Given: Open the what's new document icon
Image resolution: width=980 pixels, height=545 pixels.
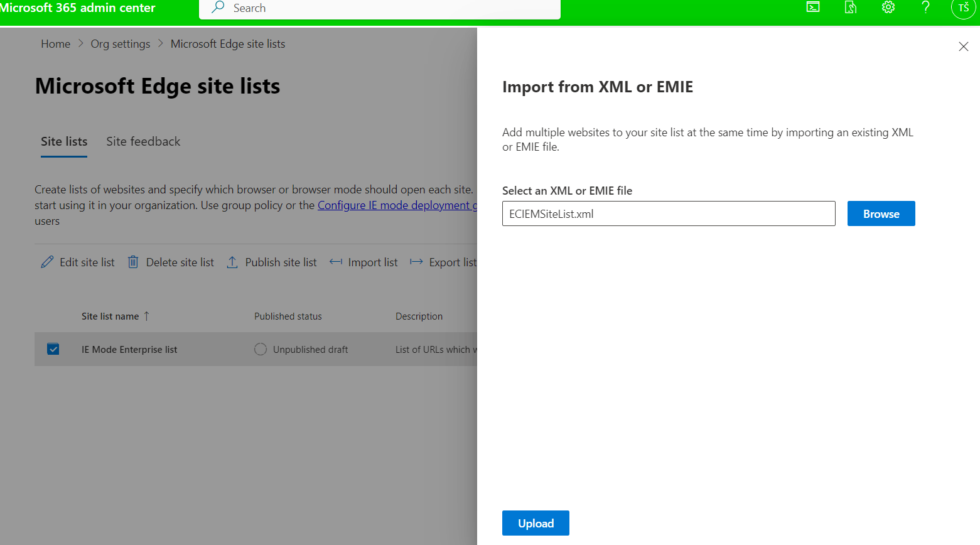Looking at the screenshot, I should pyautogui.click(x=851, y=8).
